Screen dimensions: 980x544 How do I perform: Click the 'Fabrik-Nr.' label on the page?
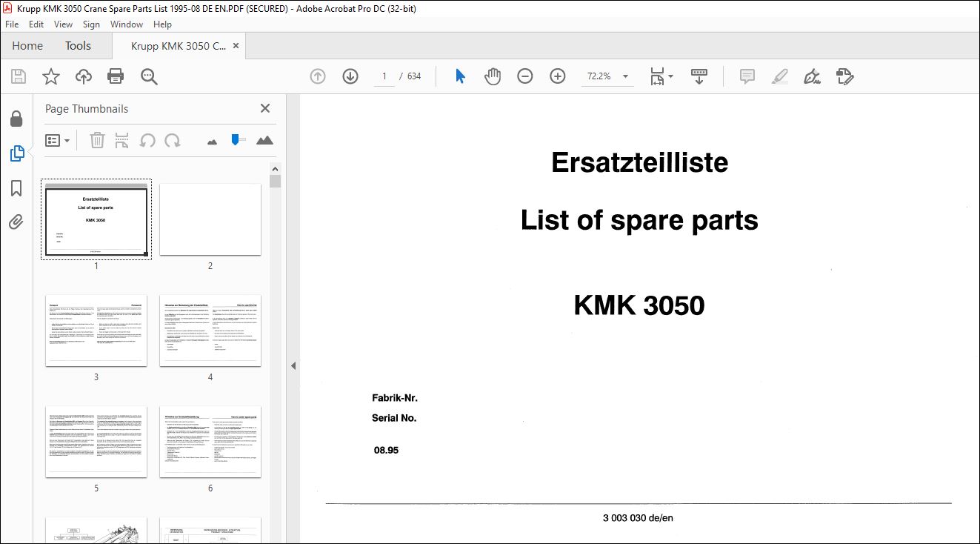pos(395,398)
